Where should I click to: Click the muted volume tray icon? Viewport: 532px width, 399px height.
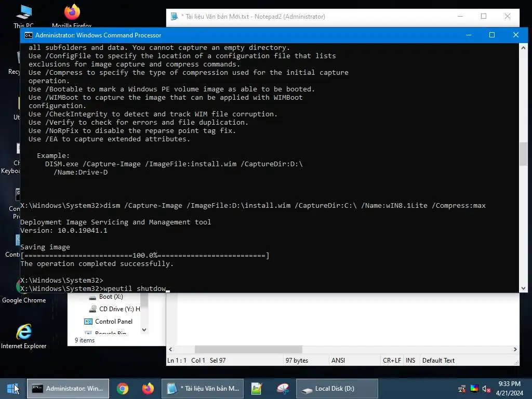pyautogui.click(x=486, y=389)
